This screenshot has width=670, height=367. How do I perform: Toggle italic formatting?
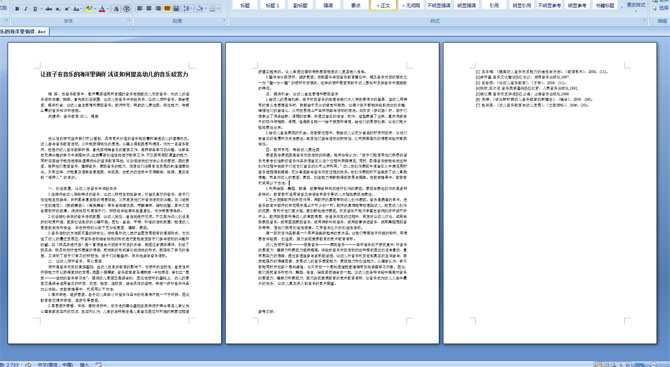[26, 9]
